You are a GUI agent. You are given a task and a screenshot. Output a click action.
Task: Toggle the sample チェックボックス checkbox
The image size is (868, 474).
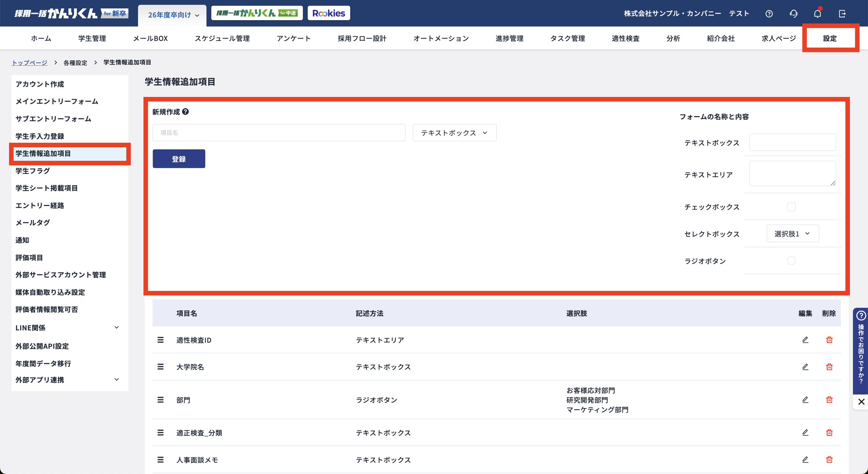(791, 207)
